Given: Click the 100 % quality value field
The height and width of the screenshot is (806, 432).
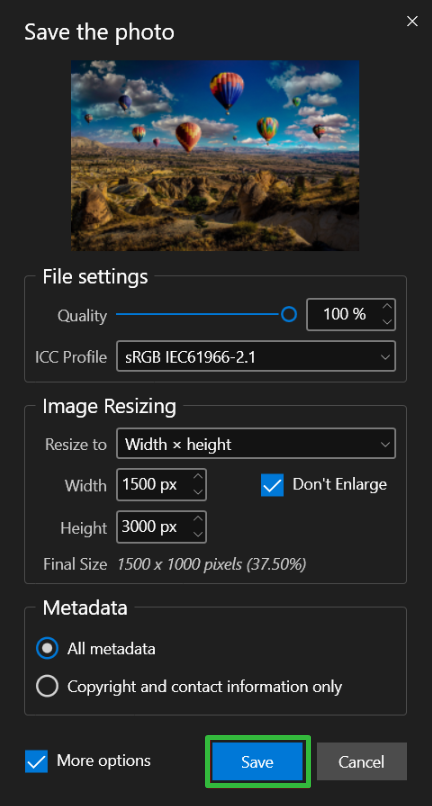Looking at the screenshot, I should [x=345, y=314].
